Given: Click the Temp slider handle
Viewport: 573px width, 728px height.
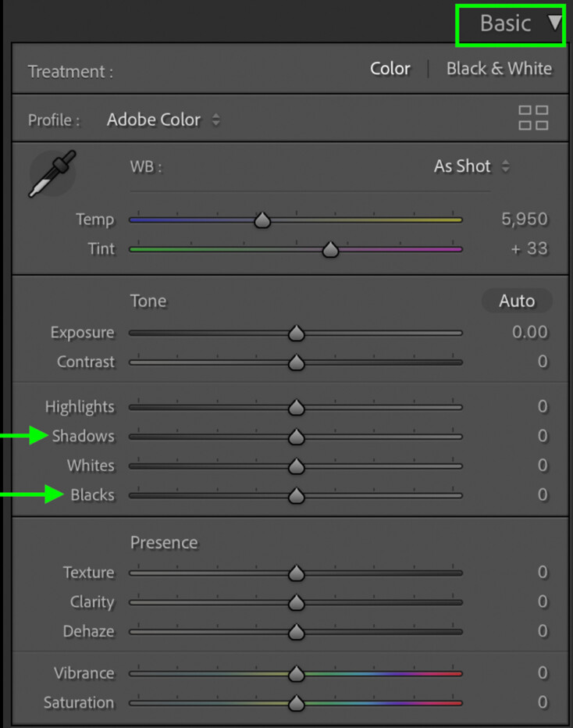Looking at the screenshot, I should [x=262, y=219].
